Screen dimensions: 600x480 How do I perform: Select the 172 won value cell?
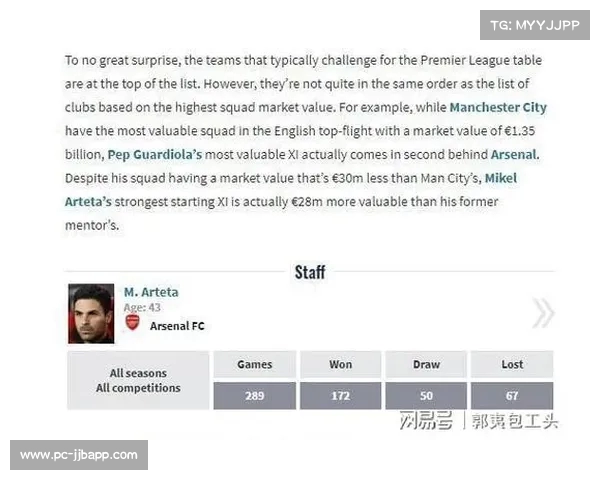click(x=341, y=396)
